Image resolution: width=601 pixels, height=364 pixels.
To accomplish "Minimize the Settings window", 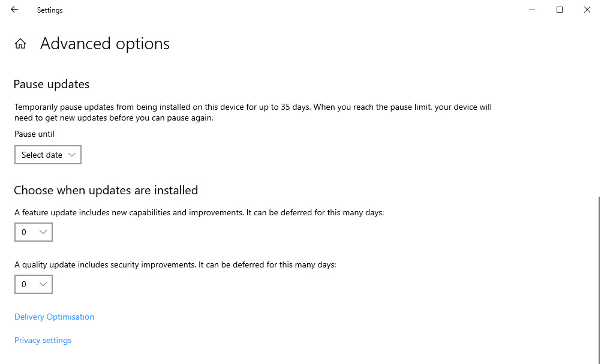I will [532, 10].
